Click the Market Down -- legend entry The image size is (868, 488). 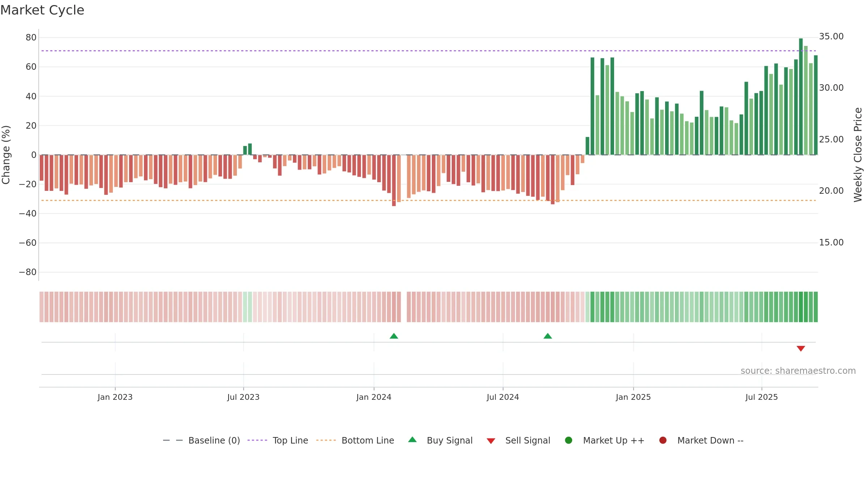click(x=701, y=440)
